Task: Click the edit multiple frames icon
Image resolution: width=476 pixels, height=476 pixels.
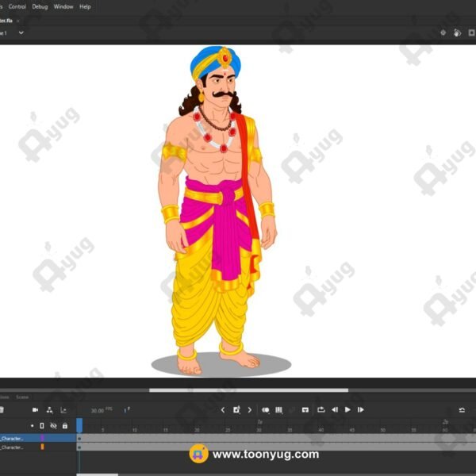Action: coord(278,410)
